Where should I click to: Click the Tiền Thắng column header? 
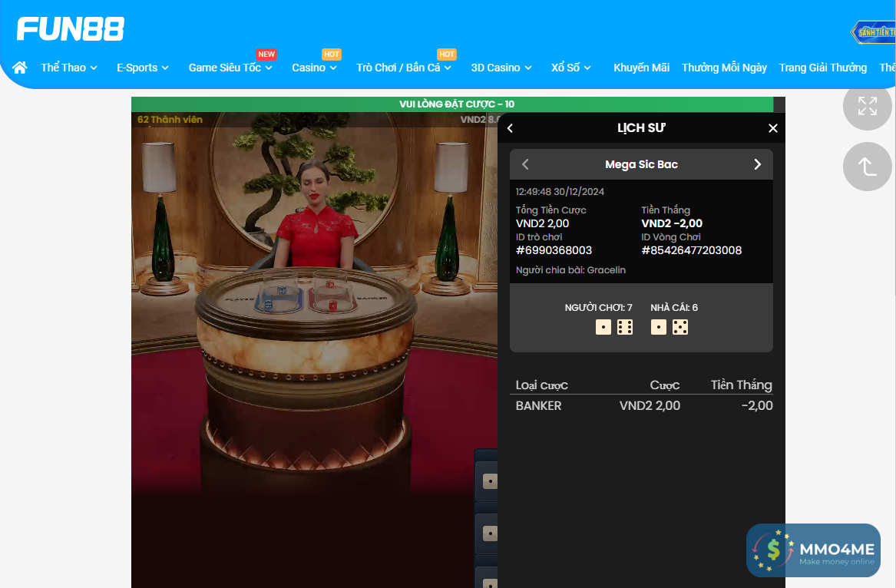click(741, 385)
